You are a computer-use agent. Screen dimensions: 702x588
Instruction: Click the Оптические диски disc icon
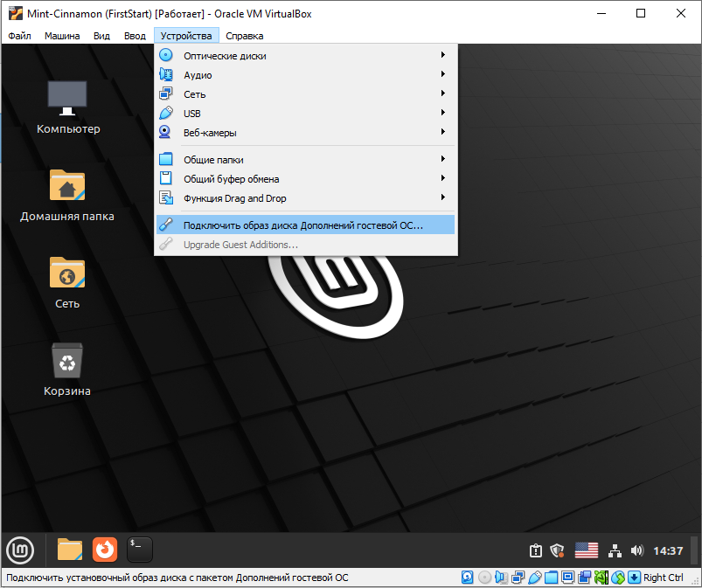coord(165,55)
